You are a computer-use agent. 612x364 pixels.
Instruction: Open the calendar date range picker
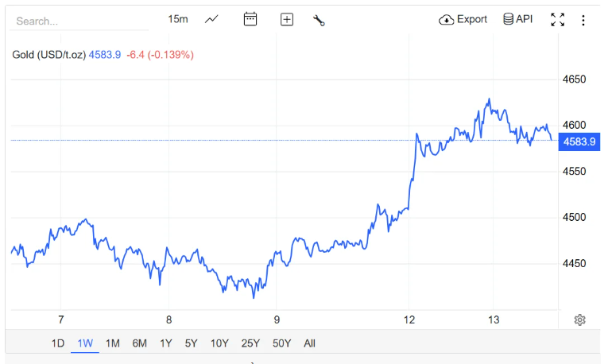[250, 19]
